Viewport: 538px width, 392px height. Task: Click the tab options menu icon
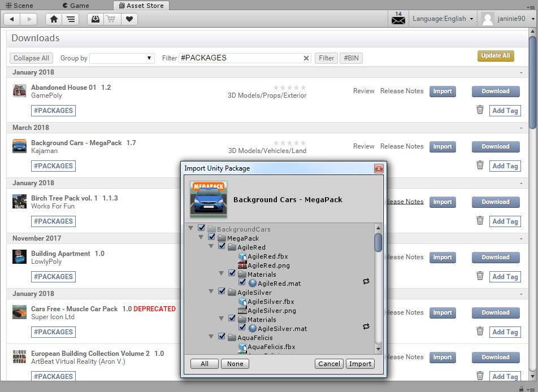tap(531, 7)
